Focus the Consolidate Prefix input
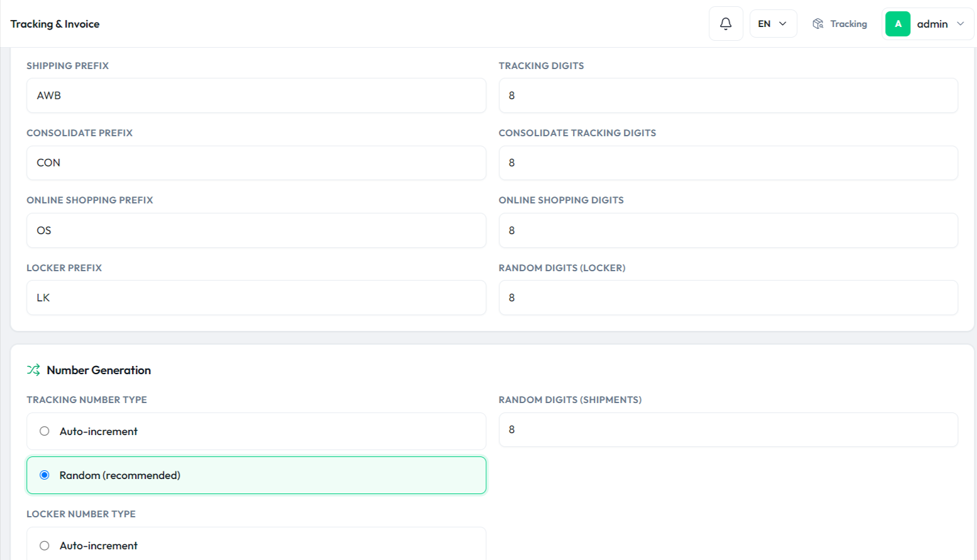This screenshot has height=560, width=977. [x=256, y=163]
